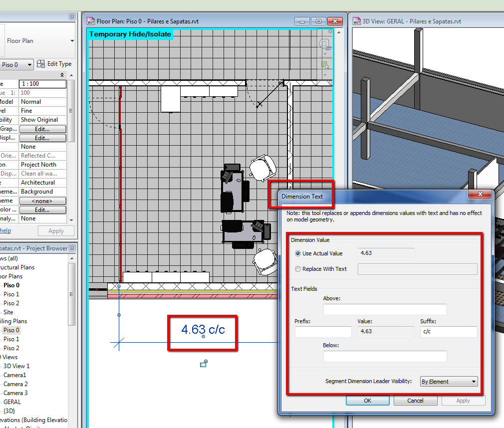Expand the Piso 0 instance filter dropdown
This screenshot has height=428, width=504.
point(30,65)
